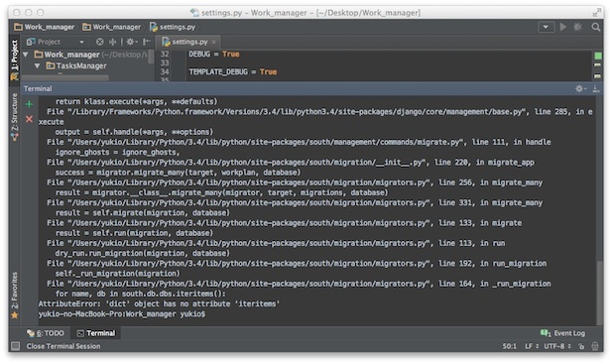This screenshot has width=612, height=364.
Task: Open Search Everywhere magnifier icon
Action: (x=595, y=27)
